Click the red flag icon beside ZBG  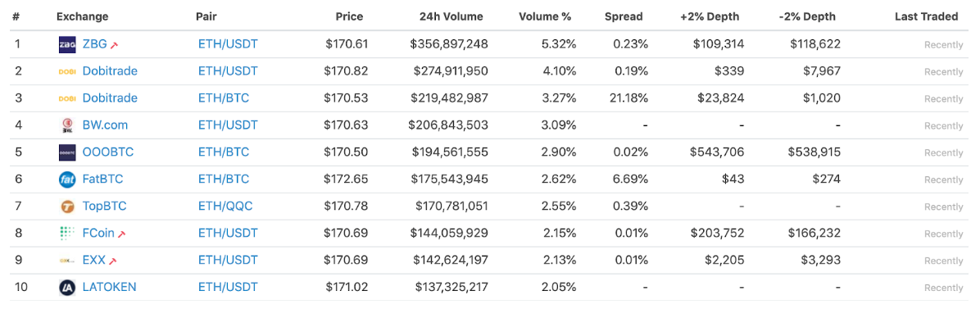(x=115, y=45)
